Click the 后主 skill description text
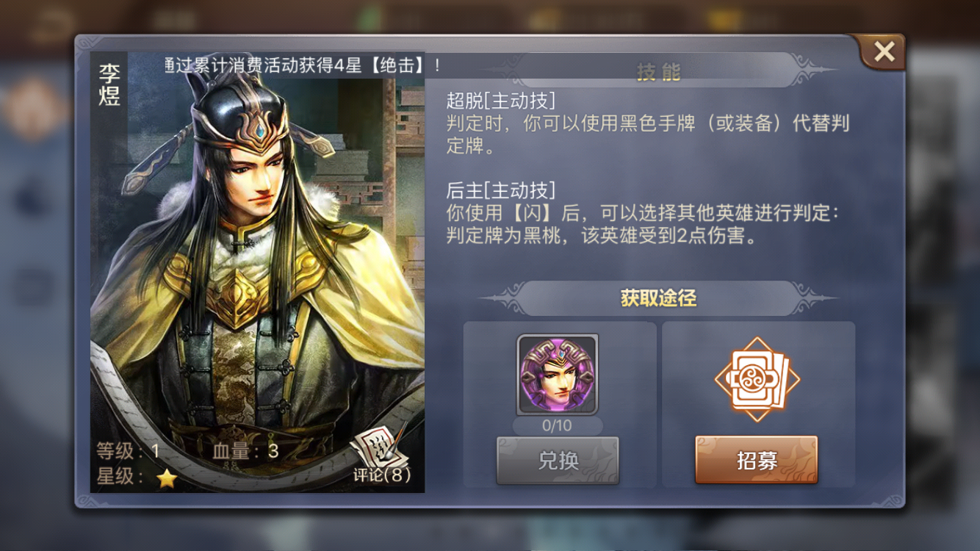Viewport: 980px width, 551px height. tap(643, 224)
